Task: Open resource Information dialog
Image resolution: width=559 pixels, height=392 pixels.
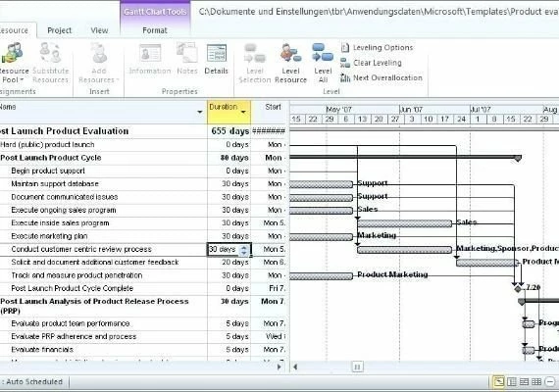Action: pos(150,59)
